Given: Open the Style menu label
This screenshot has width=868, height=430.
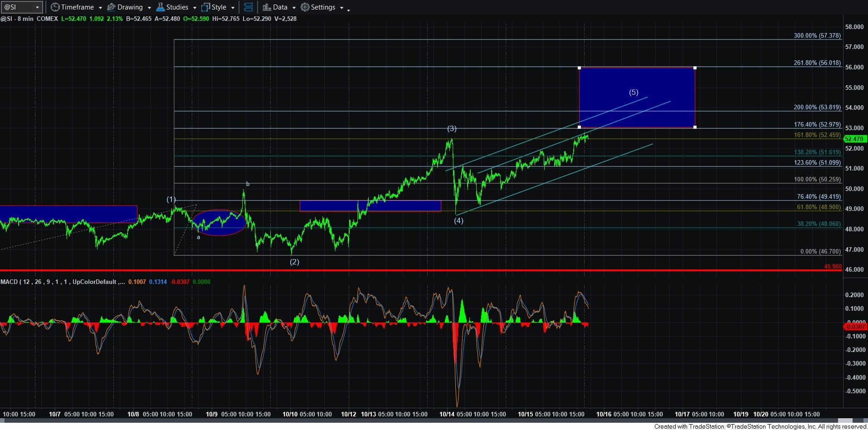Looking at the screenshot, I should [219, 7].
